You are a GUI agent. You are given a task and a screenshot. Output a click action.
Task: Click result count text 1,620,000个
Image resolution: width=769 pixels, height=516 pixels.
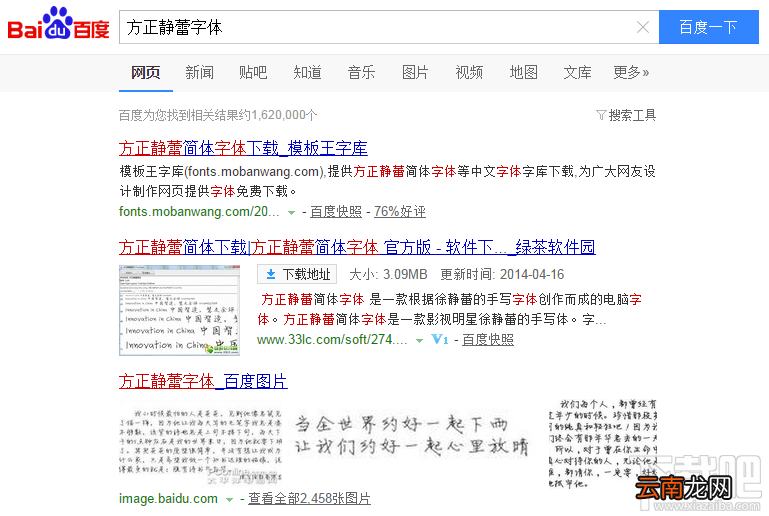pyautogui.click(x=284, y=115)
